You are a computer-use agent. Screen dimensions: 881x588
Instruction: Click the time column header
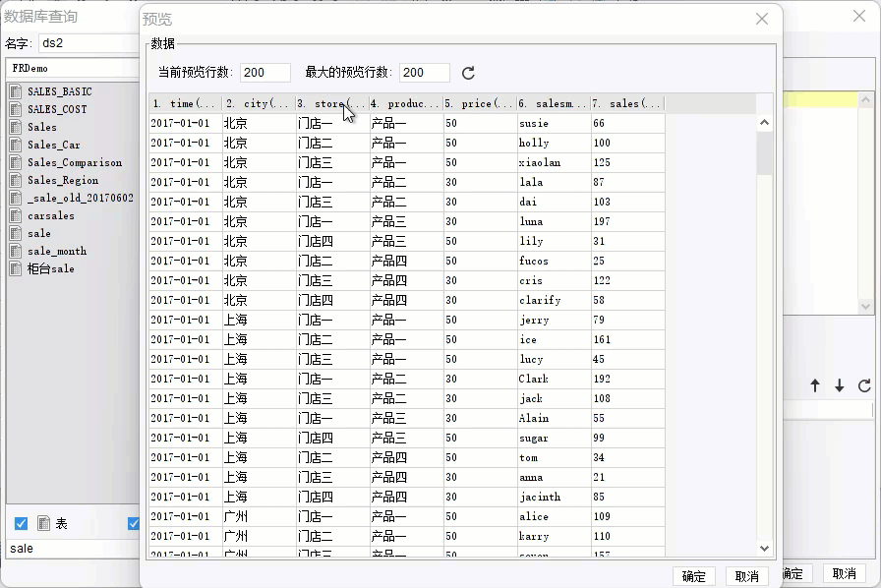tap(186, 103)
